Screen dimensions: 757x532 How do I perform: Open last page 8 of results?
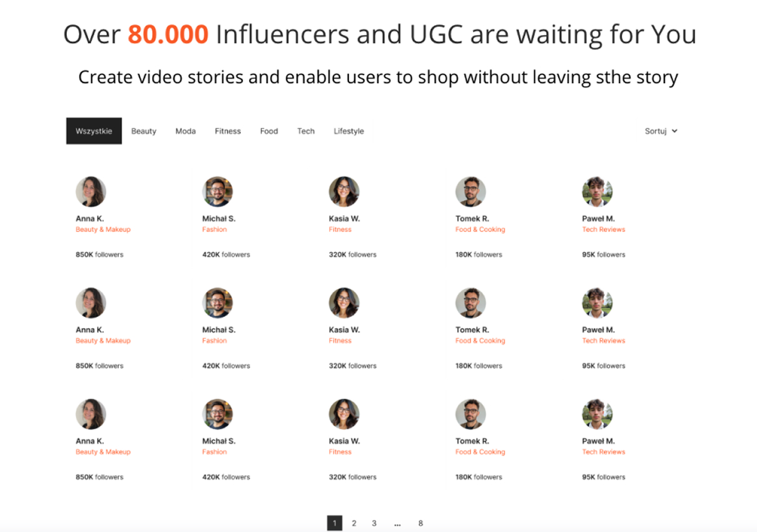(420, 523)
